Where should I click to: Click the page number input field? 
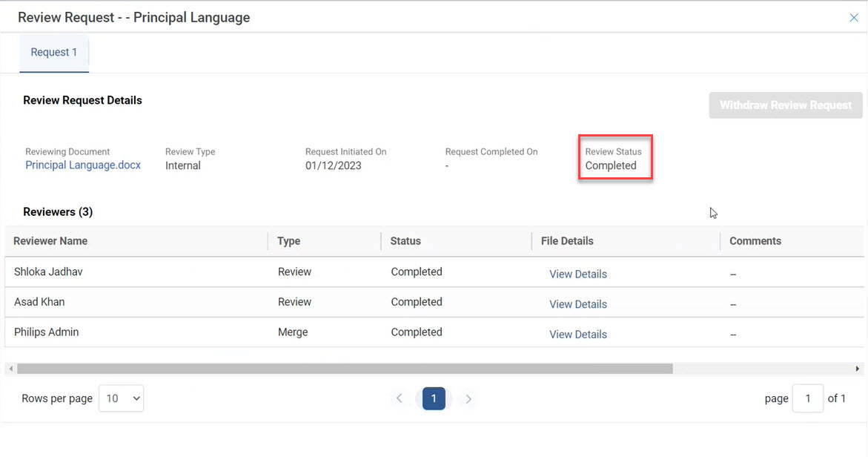[x=807, y=398]
